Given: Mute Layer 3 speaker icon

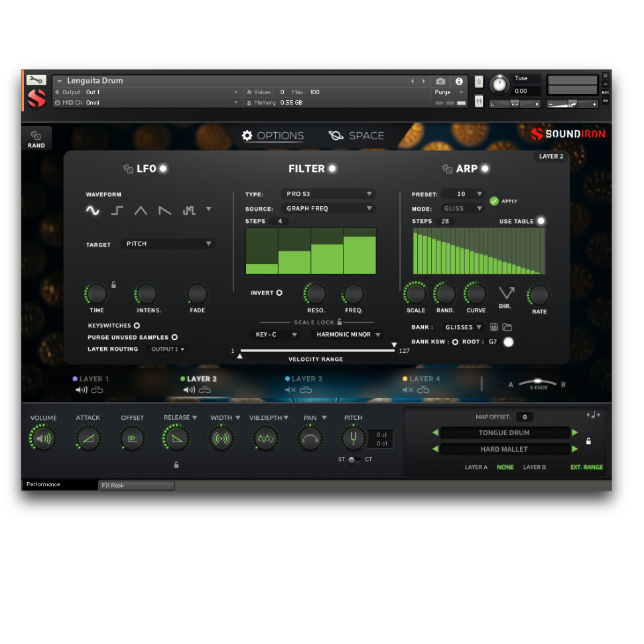Looking at the screenshot, I should point(290,390).
